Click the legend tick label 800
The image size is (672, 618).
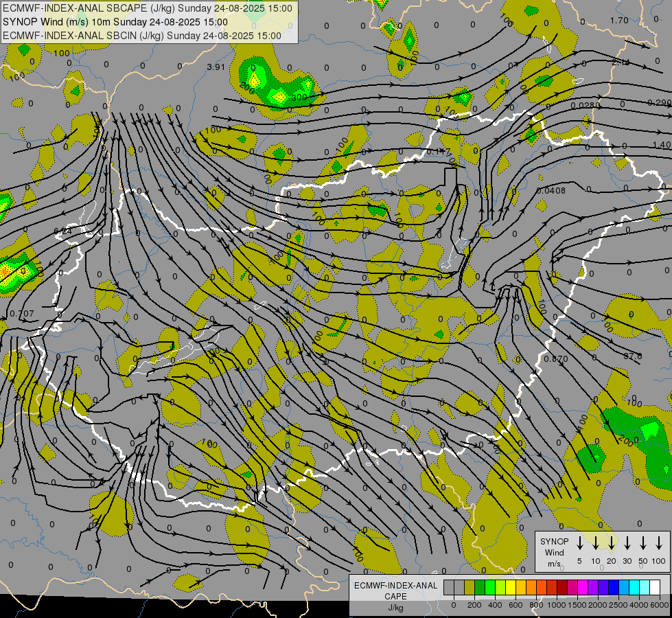tap(536, 605)
